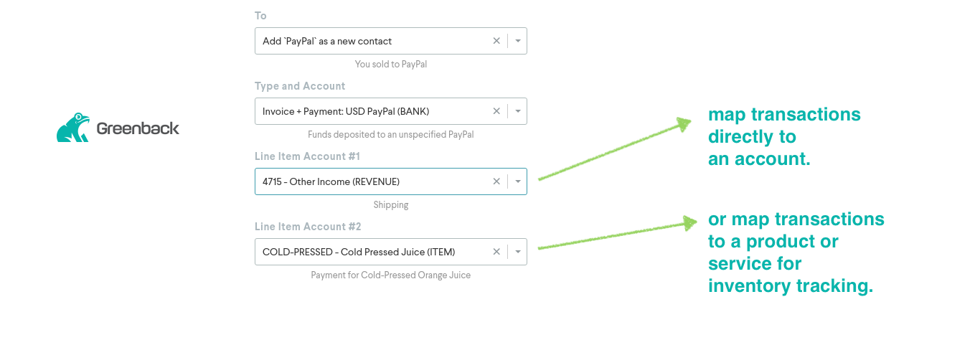Open the Line Item Account #2 dropdown arrow
This screenshot has width=980, height=345.
coord(518,252)
